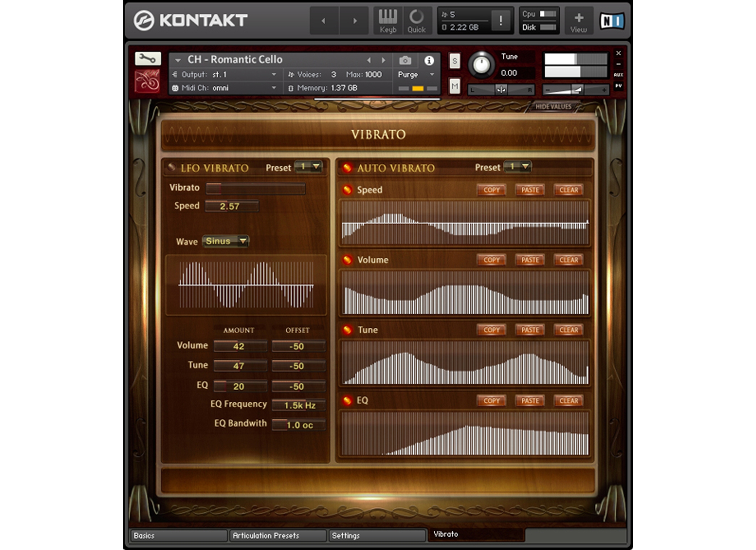
Task: Toggle LFO Vibrato power button
Action: pos(171,167)
